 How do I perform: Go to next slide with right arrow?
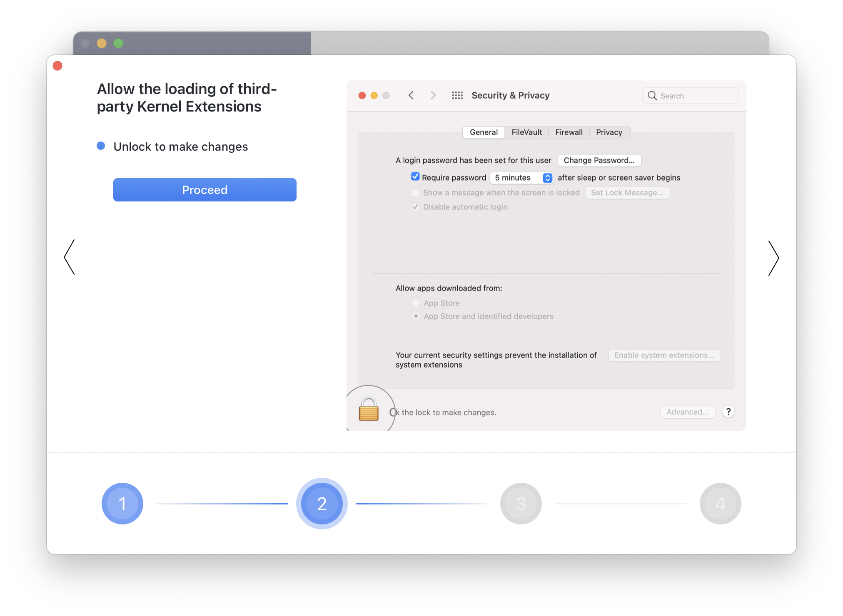[x=773, y=258]
